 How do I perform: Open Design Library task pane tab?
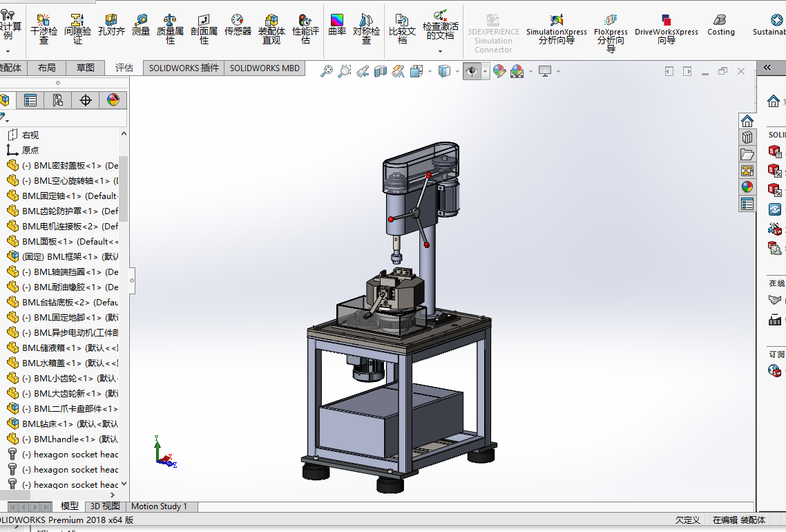click(x=747, y=137)
